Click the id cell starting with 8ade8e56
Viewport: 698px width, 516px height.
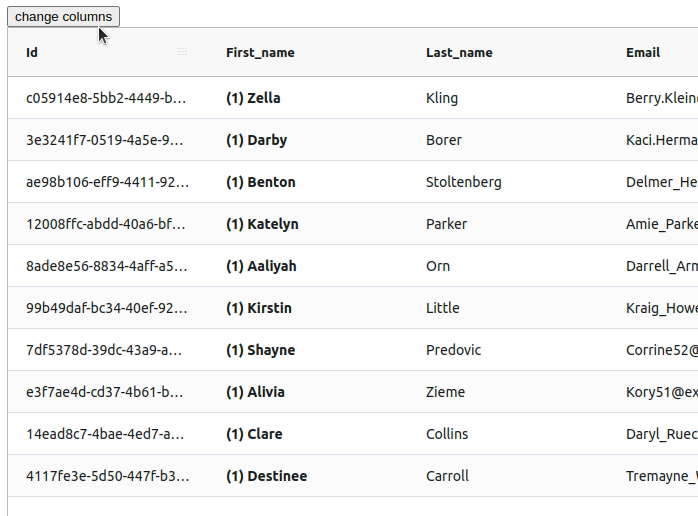(x=108, y=266)
